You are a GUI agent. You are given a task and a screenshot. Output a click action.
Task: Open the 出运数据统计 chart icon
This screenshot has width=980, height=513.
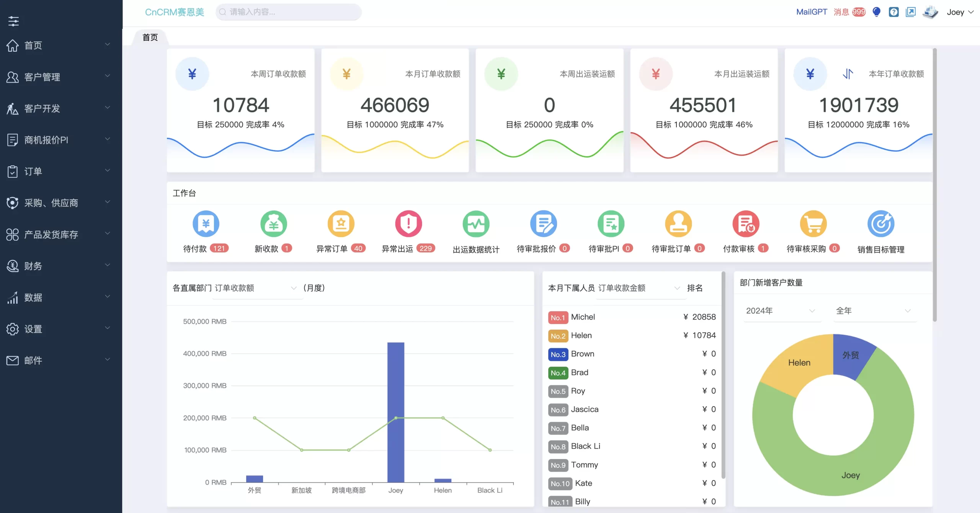[x=476, y=224]
